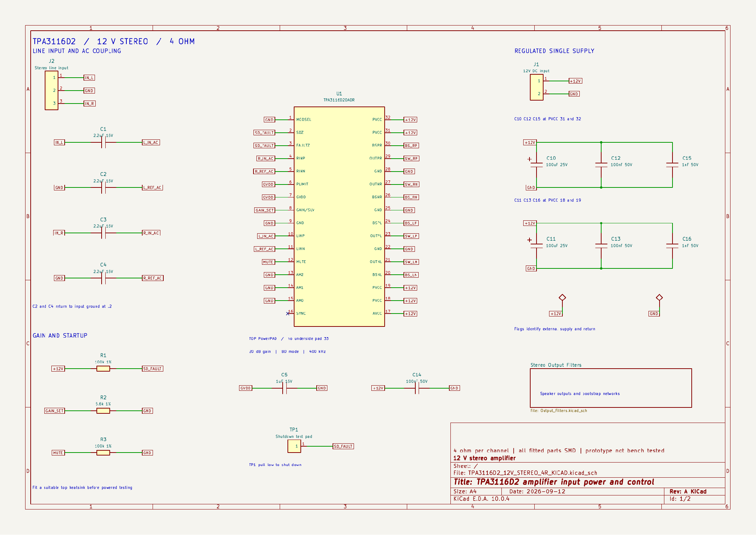Click the L_REF_AC label right of C2
This screenshot has height=535, width=756.
click(x=153, y=187)
